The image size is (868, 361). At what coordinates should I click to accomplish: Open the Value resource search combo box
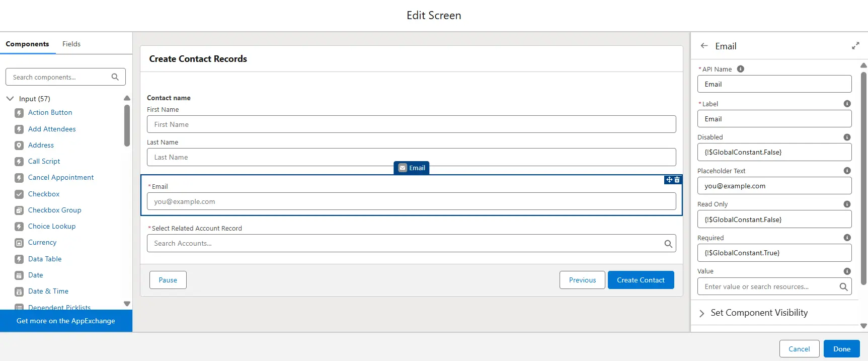768,286
